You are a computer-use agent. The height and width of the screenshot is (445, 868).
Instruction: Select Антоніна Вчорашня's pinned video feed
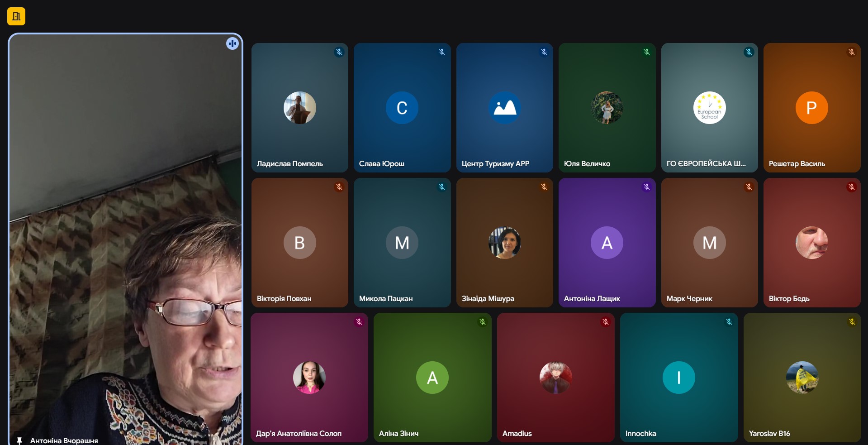(x=125, y=239)
